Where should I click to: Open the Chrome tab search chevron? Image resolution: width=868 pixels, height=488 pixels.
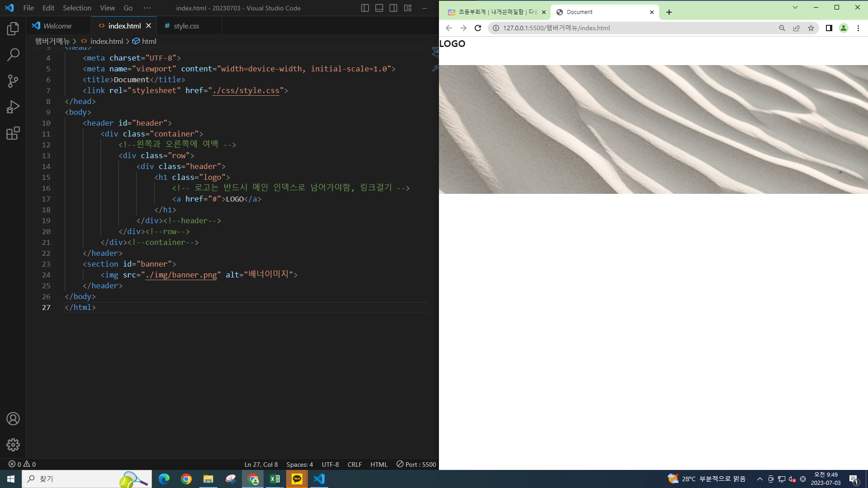tap(795, 7)
